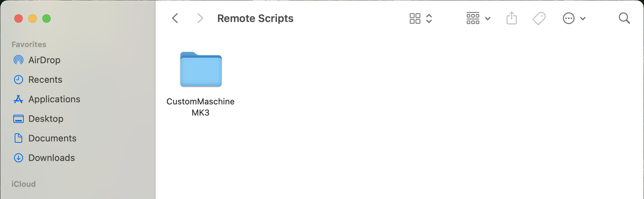Click the CustomMaschine MK3 folder name label

[x=200, y=107]
